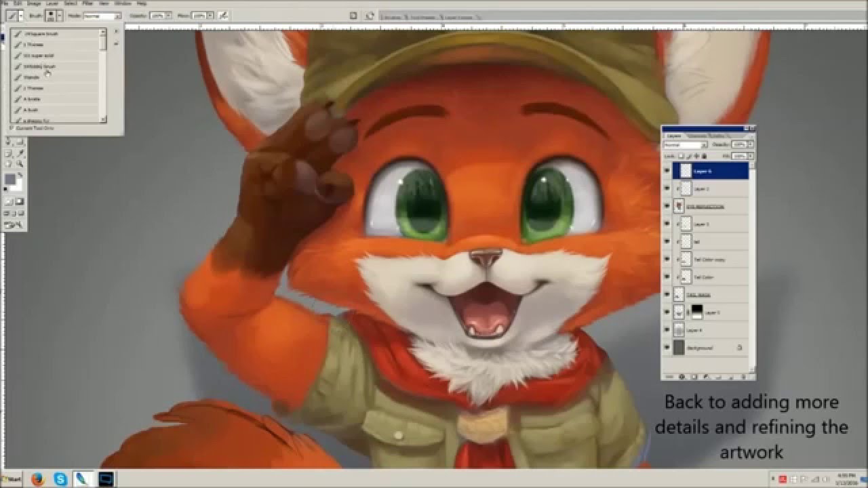Hide Layer 1 with the mask

pos(667,312)
